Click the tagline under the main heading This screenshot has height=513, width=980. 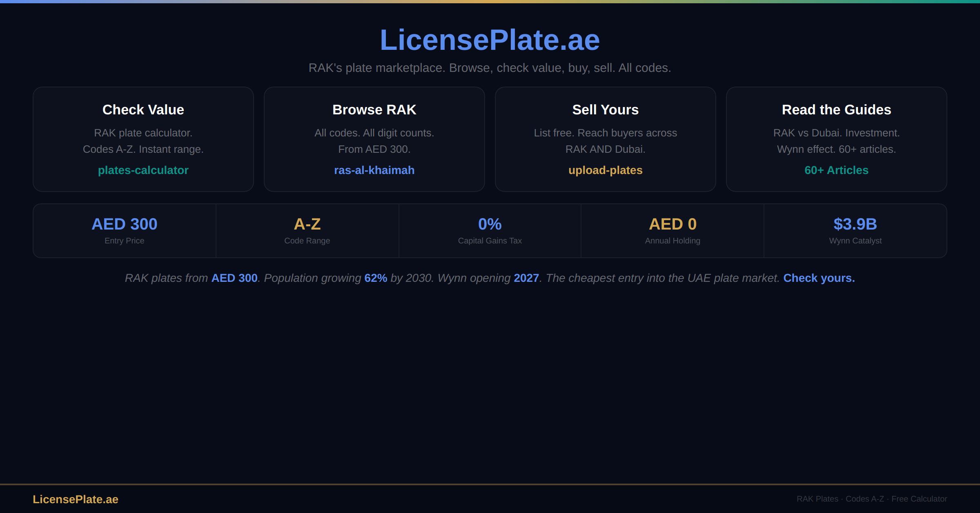[490, 68]
